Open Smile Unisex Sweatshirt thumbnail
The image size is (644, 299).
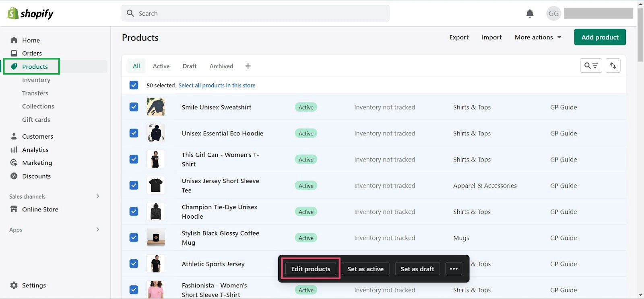pos(156,107)
